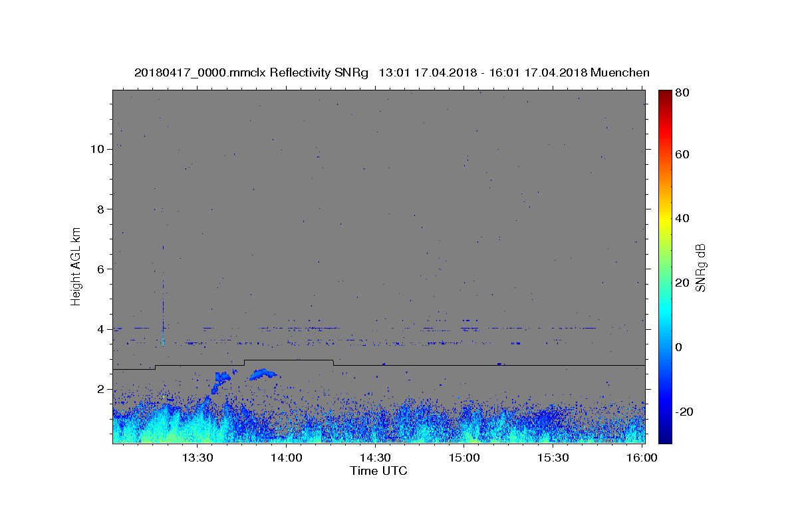Click the 16:00 time tick label
The width and height of the screenshot is (798, 532).
(641, 458)
